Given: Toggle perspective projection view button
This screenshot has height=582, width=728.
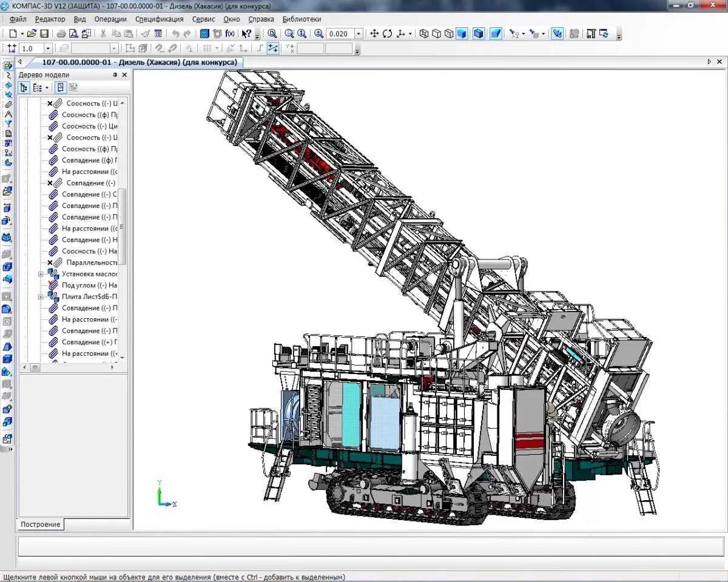Looking at the screenshot, I should [x=496, y=34].
